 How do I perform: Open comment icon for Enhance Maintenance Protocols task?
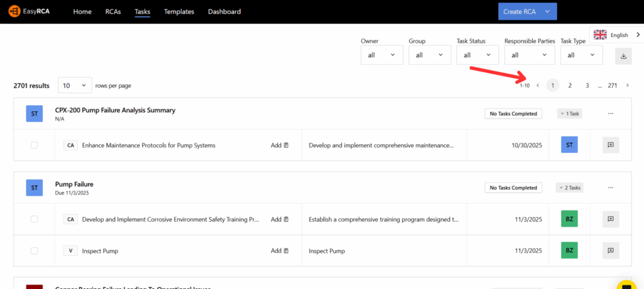pyautogui.click(x=610, y=145)
